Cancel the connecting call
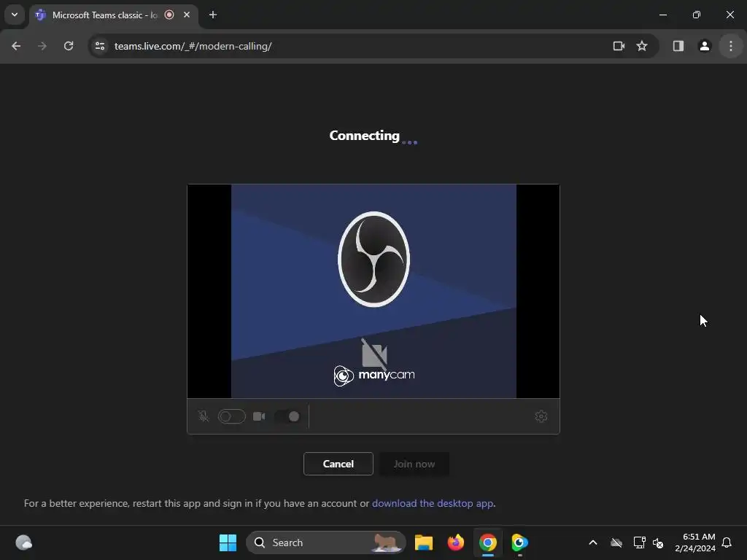The width and height of the screenshot is (747, 560). 338,464
